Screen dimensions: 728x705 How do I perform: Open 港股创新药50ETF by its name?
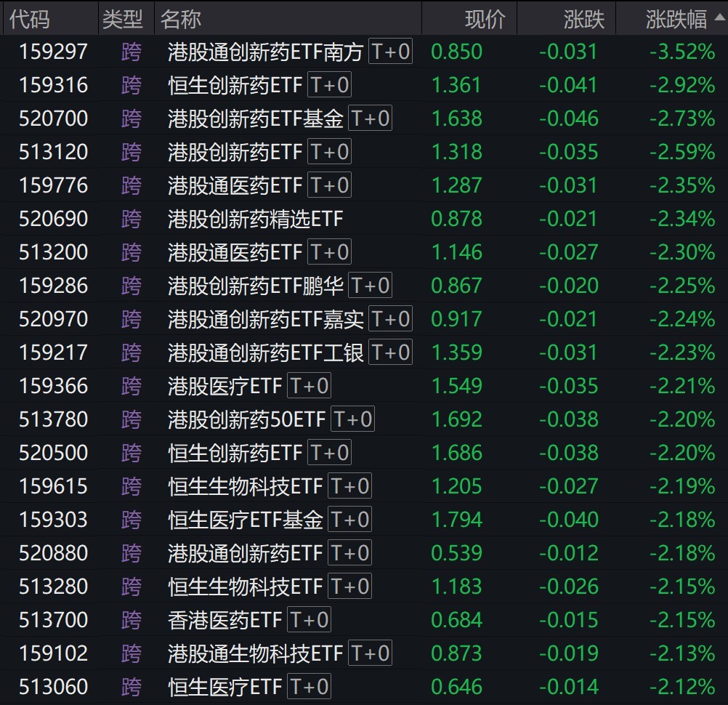click(x=246, y=419)
